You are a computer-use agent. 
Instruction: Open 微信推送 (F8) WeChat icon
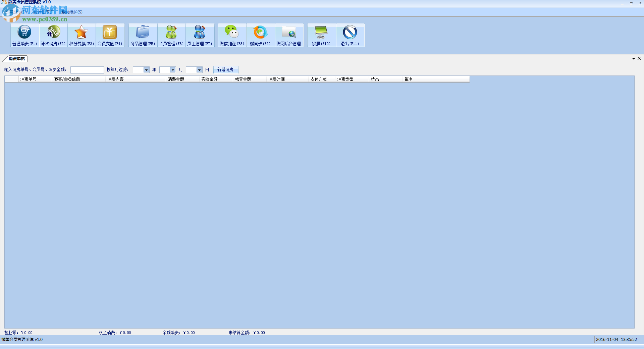tap(232, 35)
